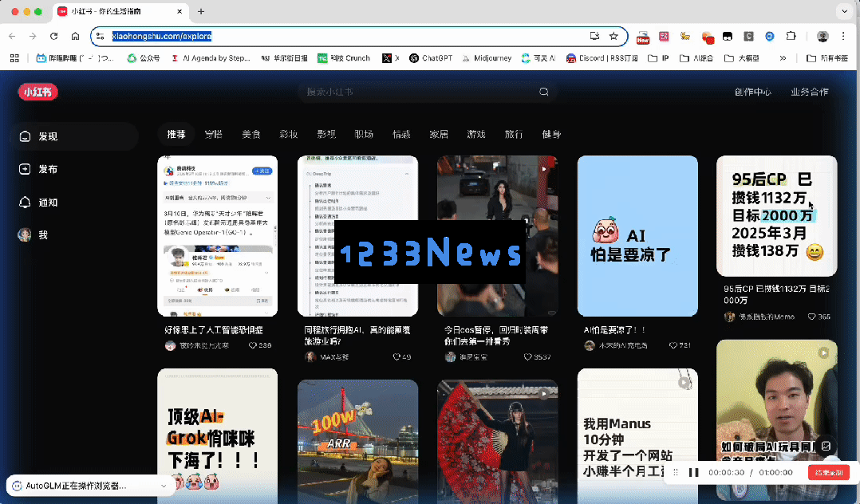Open the 顶级AI Grok悄咪咪下海了 post thumbnail
The image size is (860, 504).
(x=217, y=436)
